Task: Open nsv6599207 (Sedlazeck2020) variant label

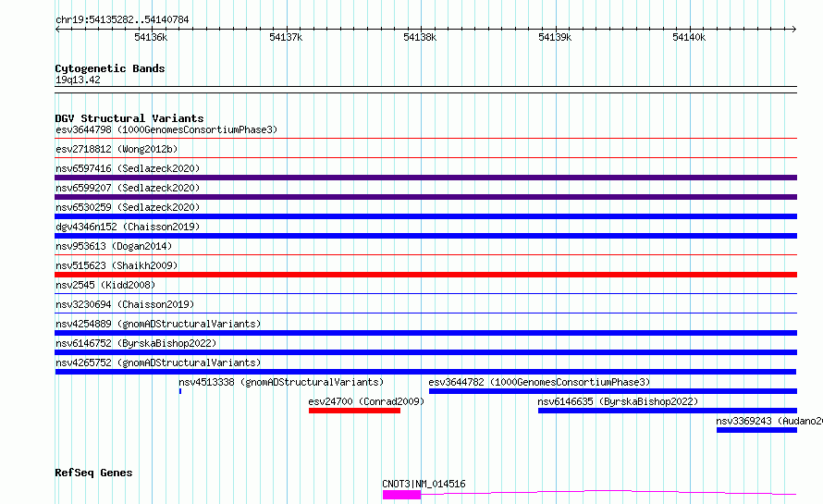Action: (x=128, y=188)
